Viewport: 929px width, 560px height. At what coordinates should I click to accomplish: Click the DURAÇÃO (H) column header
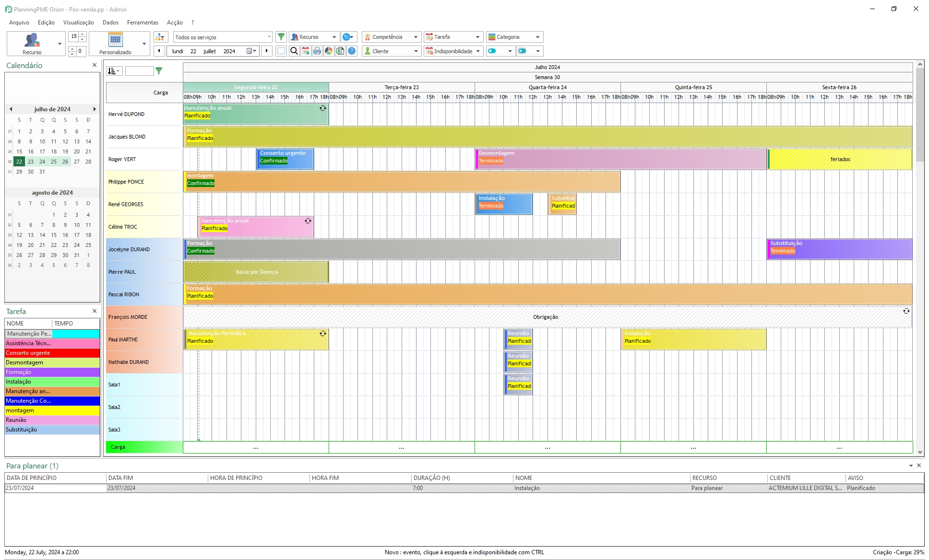(462, 478)
